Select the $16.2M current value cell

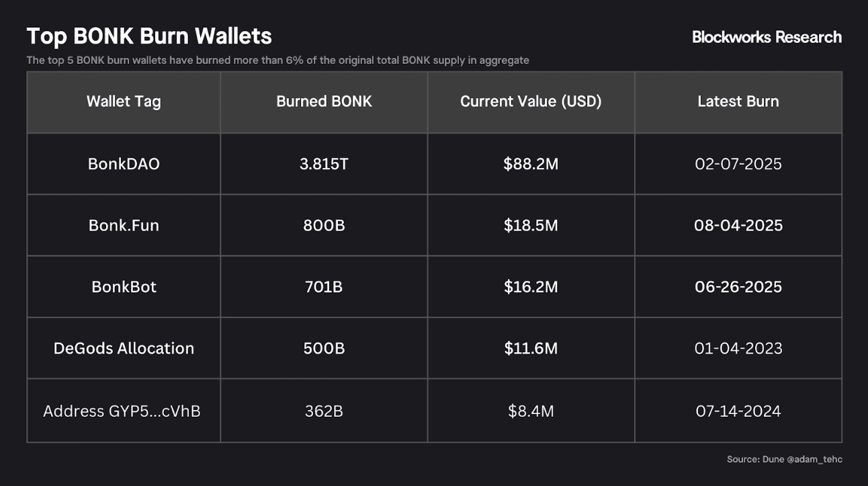pyautogui.click(x=531, y=287)
